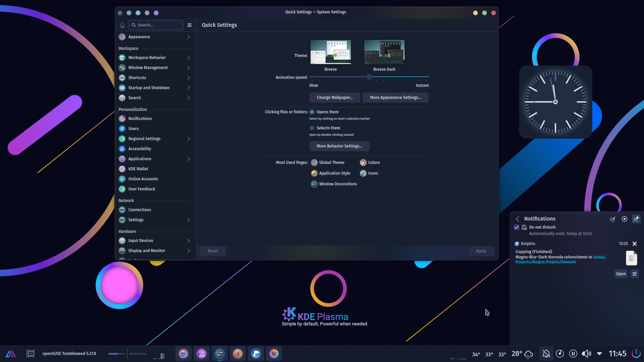Click the Window Management icon

pyautogui.click(x=122, y=68)
